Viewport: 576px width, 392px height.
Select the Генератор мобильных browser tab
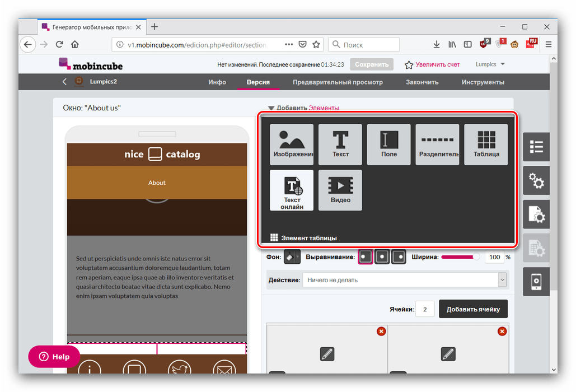pos(92,27)
